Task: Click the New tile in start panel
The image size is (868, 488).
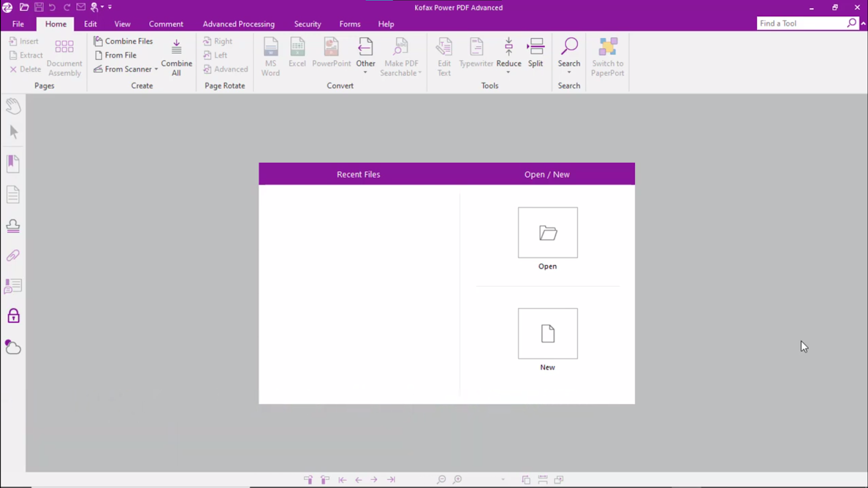Action: [x=547, y=333]
